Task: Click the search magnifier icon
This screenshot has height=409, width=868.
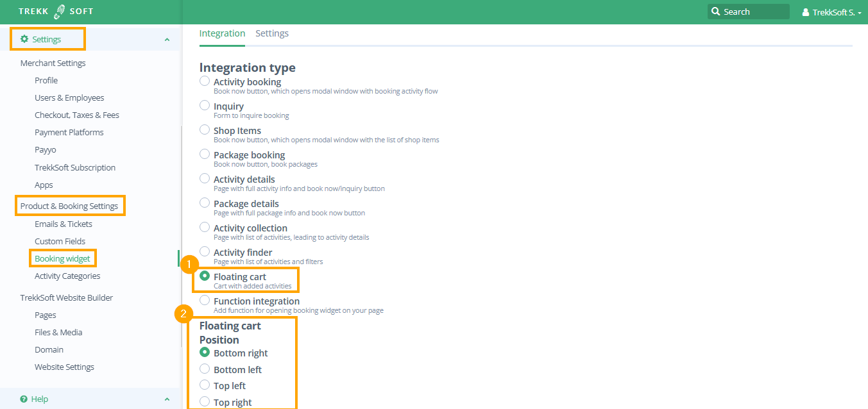Action: (x=715, y=12)
